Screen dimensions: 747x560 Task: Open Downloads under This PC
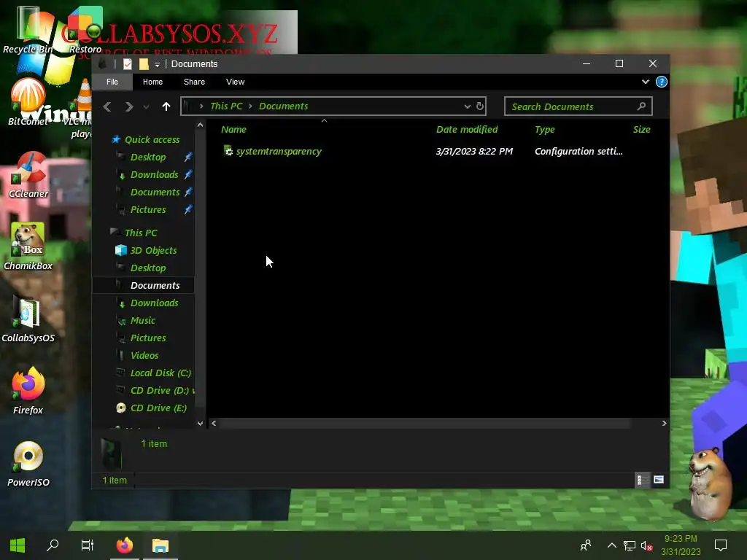[x=155, y=303]
